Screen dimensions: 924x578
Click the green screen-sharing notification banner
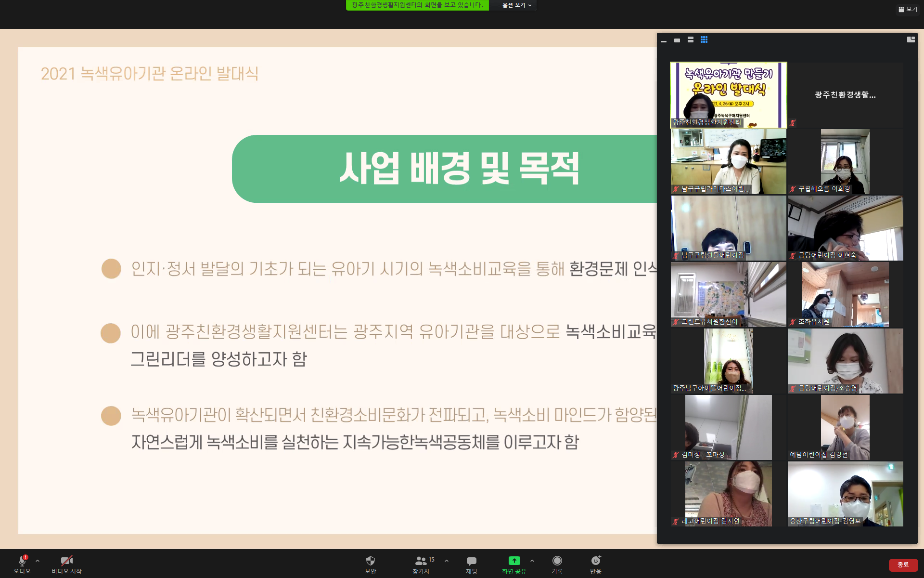pos(417,5)
